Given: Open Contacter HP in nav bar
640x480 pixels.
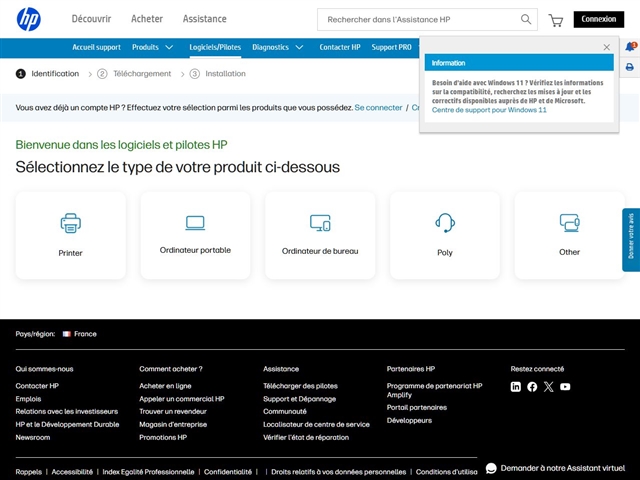Looking at the screenshot, I should [x=340, y=47].
